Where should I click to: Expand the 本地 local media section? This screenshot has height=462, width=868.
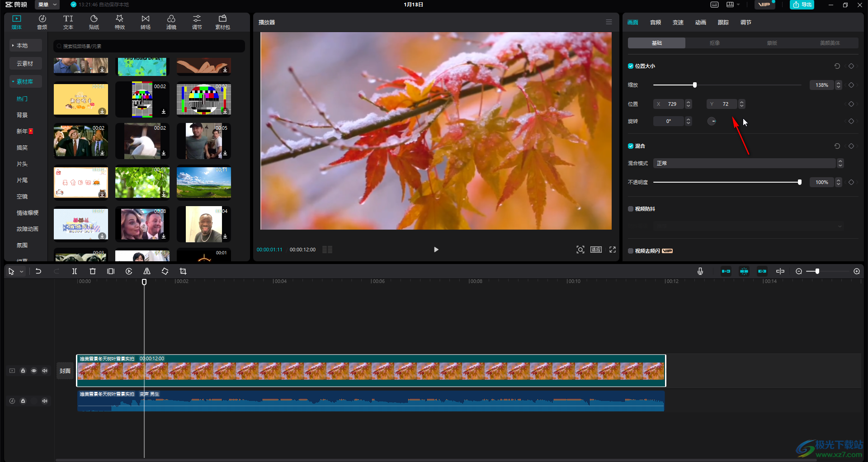coord(26,46)
